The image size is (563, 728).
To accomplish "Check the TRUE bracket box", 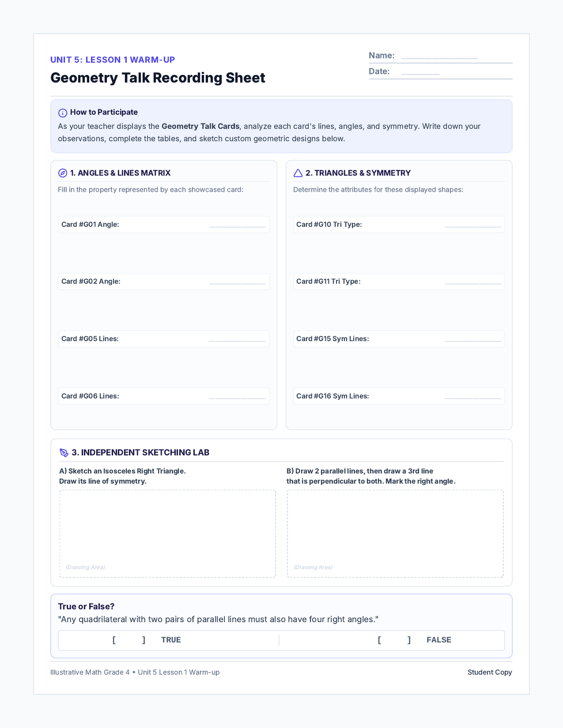I will (129, 640).
